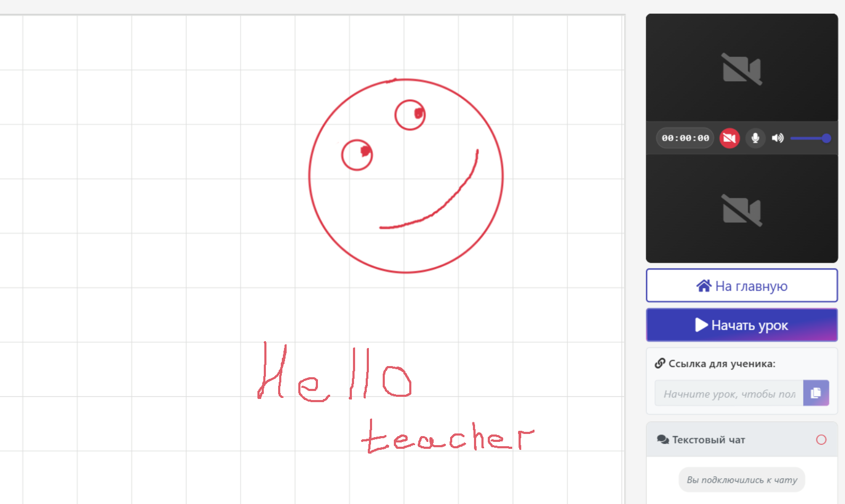Click the 00:00:00 lesson timer
Viewport: 845px width, 504px height.
pos(685,138)
